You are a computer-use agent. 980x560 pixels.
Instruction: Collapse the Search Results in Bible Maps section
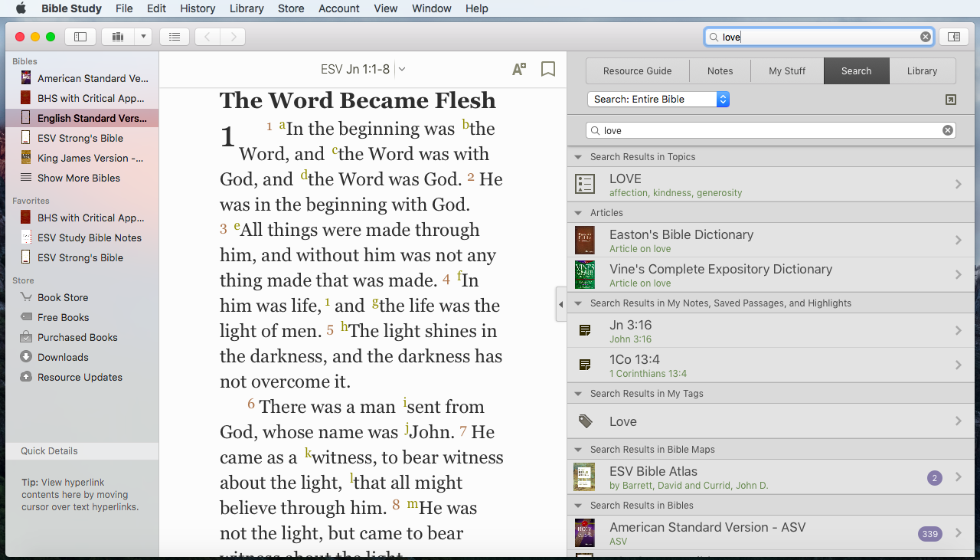coord(578,450)
